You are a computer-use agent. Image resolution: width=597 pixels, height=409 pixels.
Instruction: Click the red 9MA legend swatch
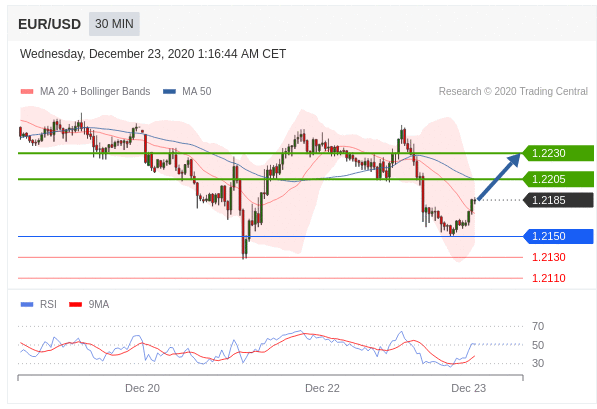click(x=75, y=304)
